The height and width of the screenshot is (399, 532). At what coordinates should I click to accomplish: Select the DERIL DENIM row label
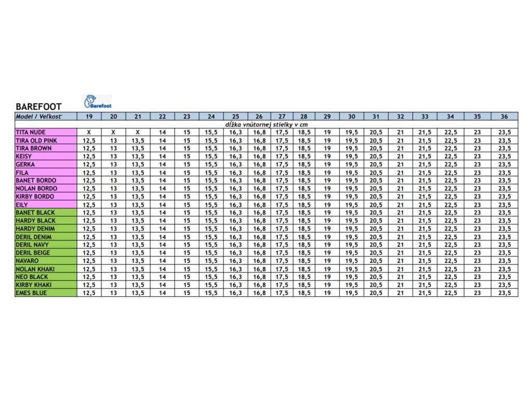[46, 237]
